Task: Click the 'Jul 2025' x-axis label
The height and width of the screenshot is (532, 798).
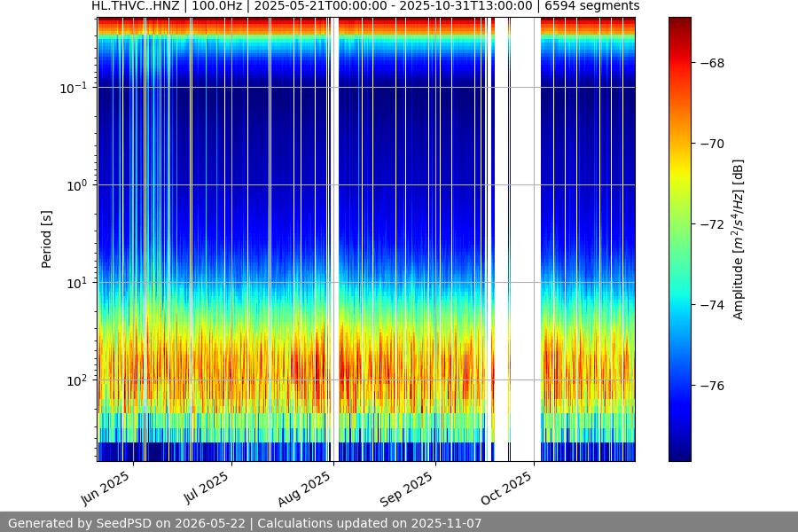Action: (206, 487)
